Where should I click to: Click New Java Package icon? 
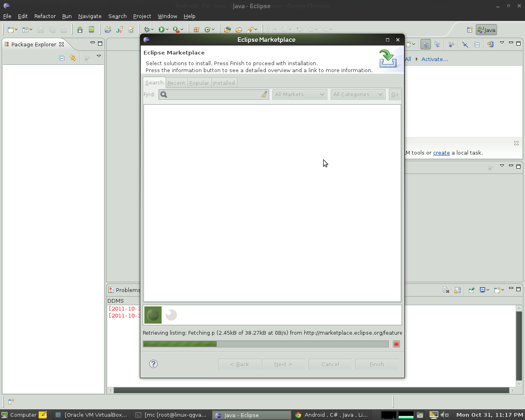[x=196, y=30]
